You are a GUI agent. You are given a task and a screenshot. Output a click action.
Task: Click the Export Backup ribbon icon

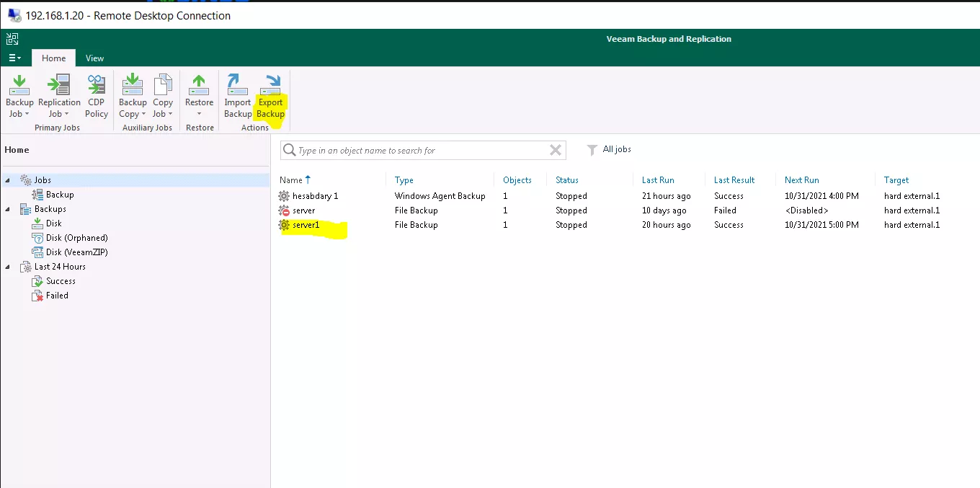coord(271,86)
